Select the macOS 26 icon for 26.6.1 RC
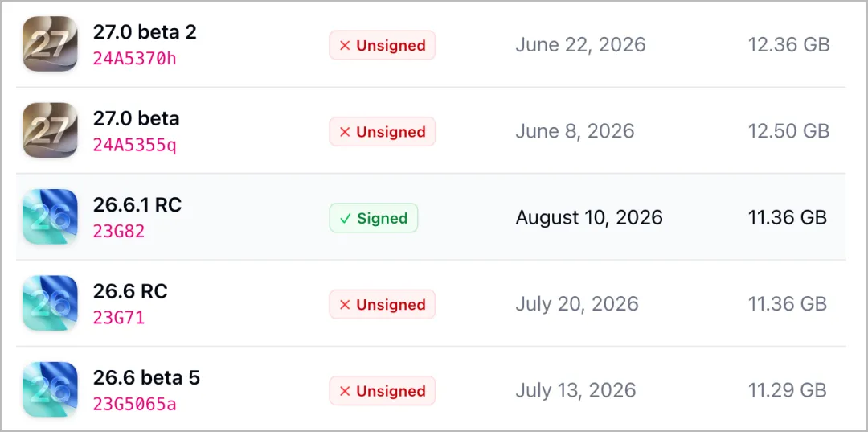 [x=50, y=216]
